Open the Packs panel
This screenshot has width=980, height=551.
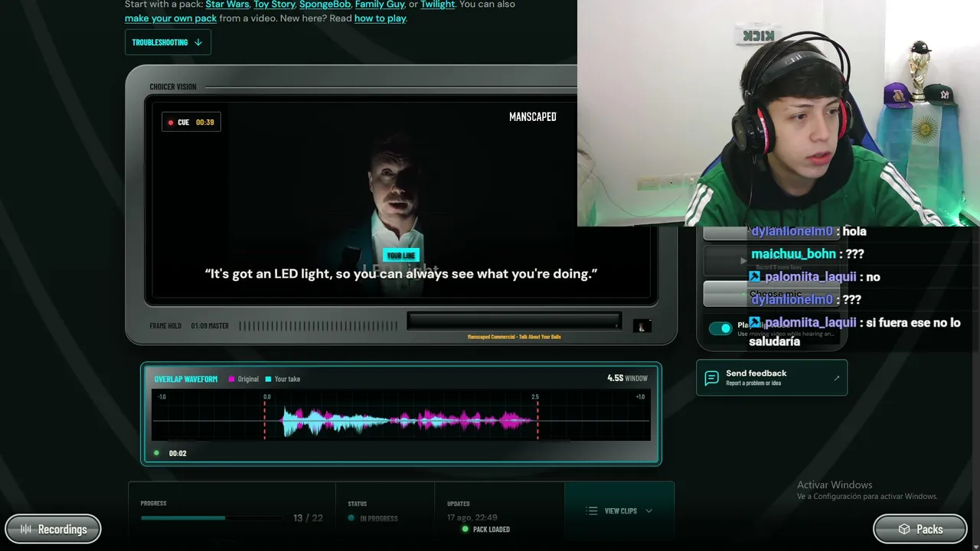coord(920,529)
